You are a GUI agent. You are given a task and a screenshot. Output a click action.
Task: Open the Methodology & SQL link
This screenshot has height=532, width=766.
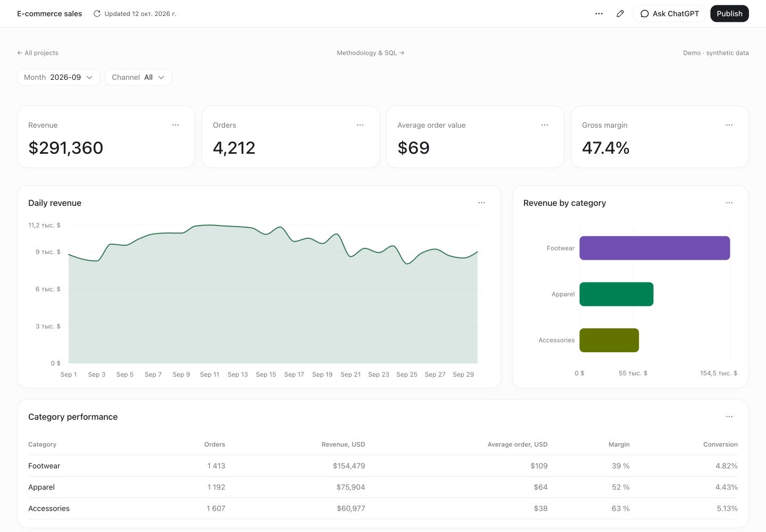pyautogui.click(x=371, y=53)
